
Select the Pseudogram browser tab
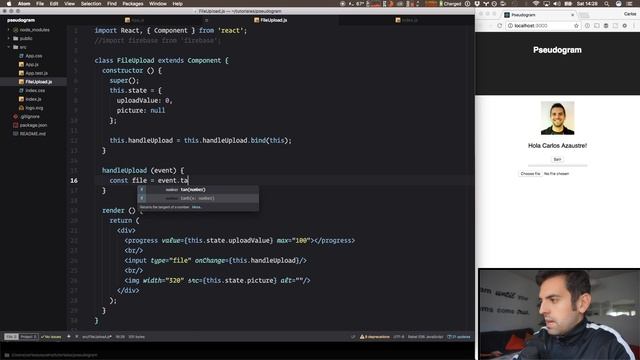[x=539, y=15]
